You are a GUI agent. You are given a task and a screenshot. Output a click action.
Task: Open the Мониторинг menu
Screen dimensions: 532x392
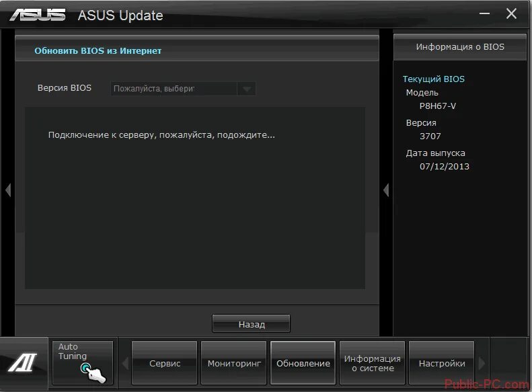pyautogui.click(x=234, y=363)
